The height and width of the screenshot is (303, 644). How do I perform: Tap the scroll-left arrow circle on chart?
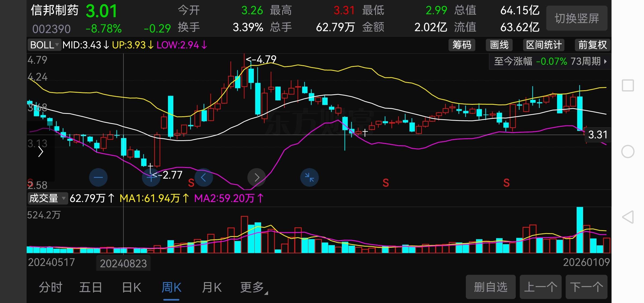point(204,178)
